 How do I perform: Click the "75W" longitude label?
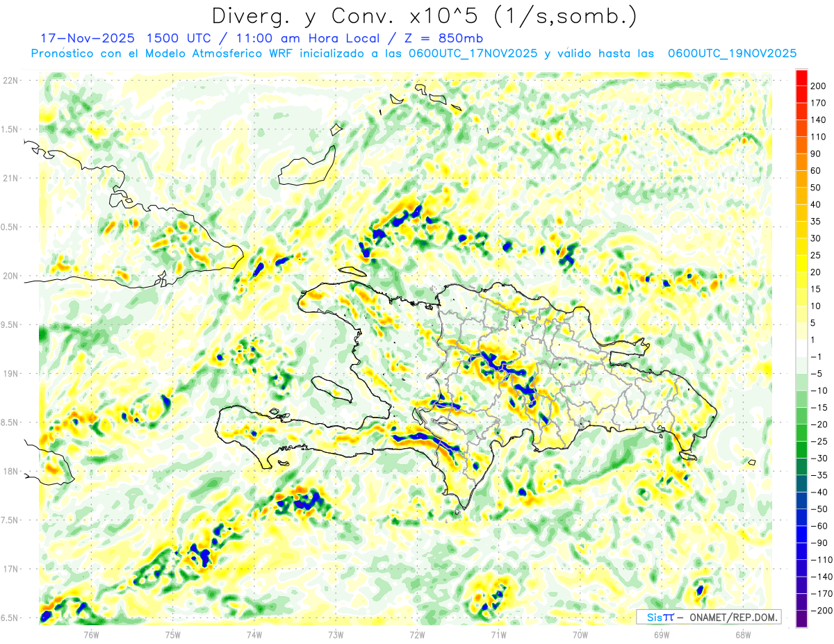pos(173,634)
